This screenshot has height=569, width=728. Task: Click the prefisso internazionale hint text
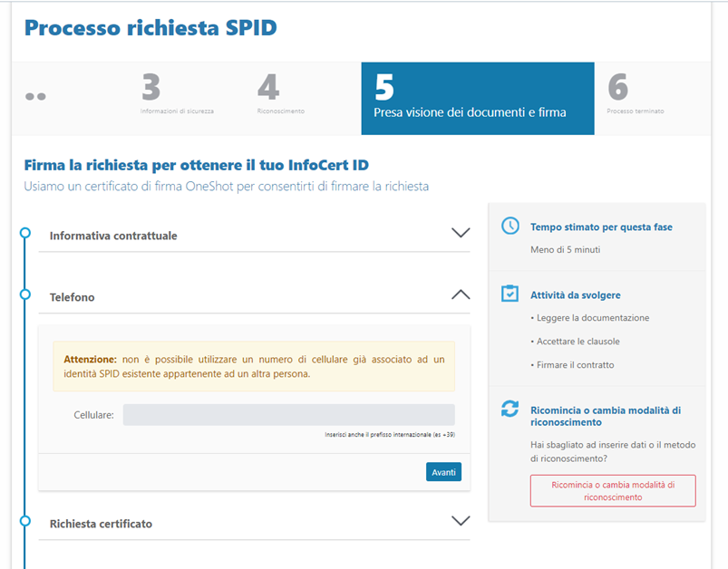390,434
